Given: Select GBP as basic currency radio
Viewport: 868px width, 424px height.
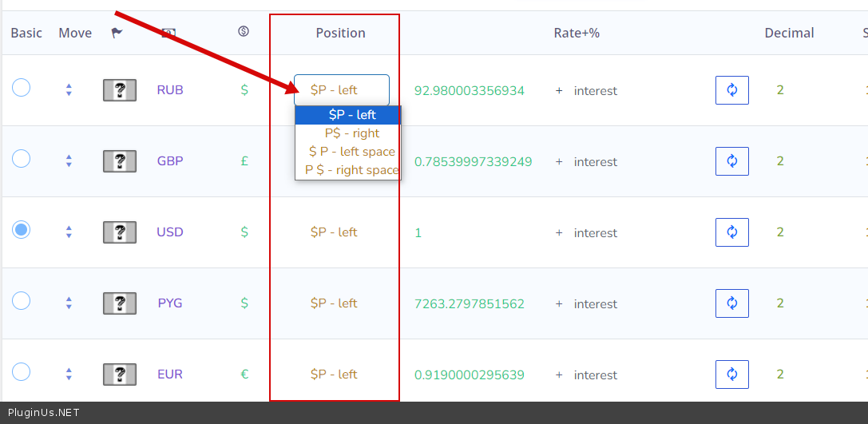Looking at the screenshot, I should click(x=22, y=159).
